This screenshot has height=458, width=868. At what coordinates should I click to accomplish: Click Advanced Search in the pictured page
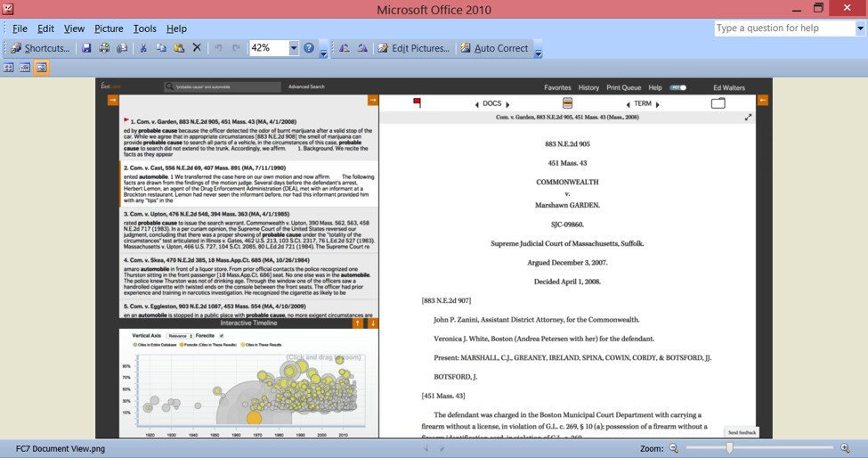click(x=306, y=87)
